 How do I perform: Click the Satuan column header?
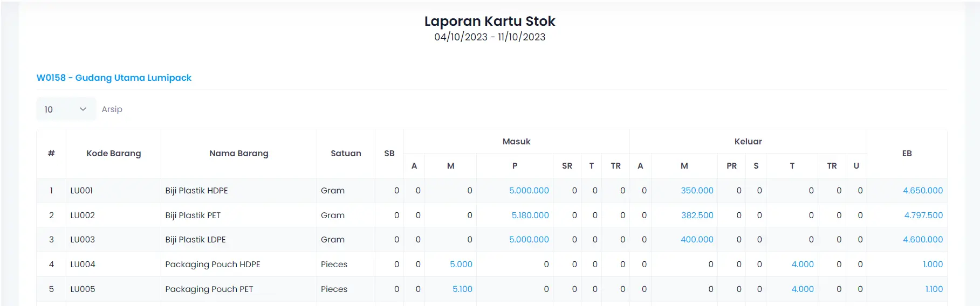[x=346, y=154]
